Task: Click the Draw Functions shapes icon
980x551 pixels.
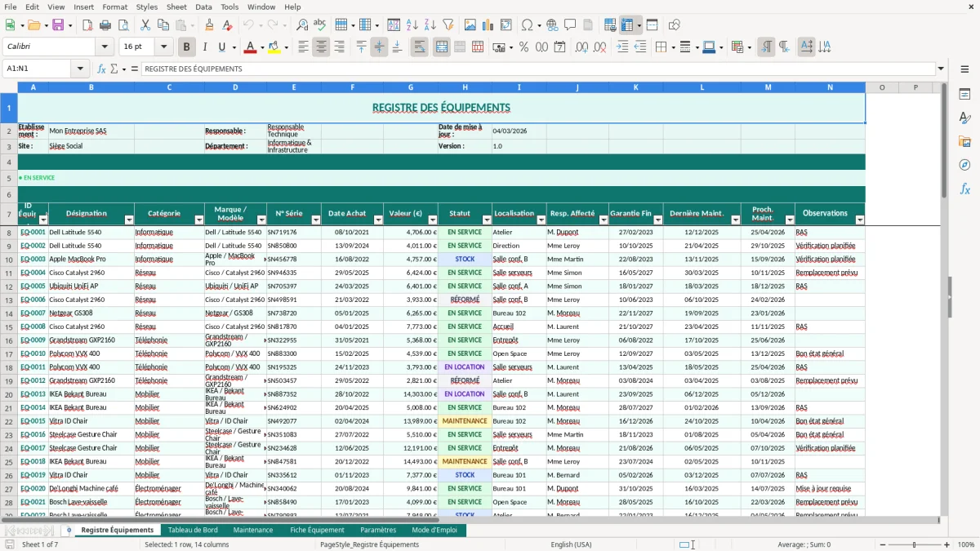Action: click(x=674, y=25)
